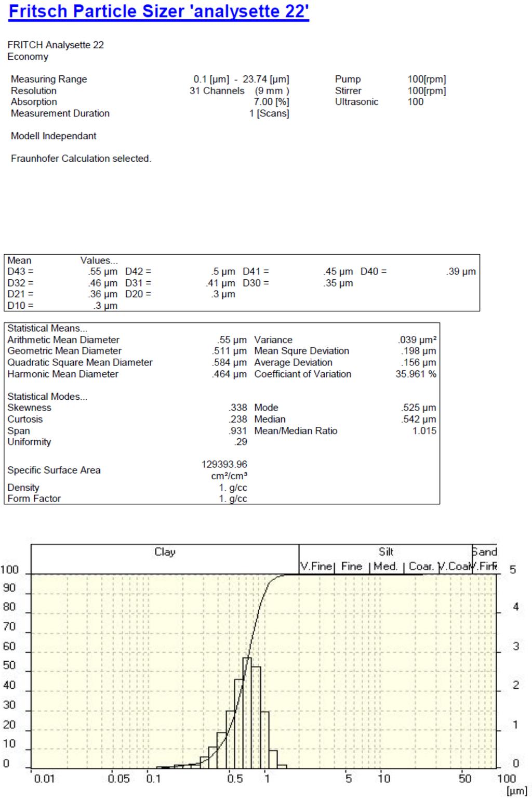The height and width of the screenshot is (799, 532).
Task: Click the Harmonic Mean Diameter value '.464 µm'
Action: click(x=230, y=374)
